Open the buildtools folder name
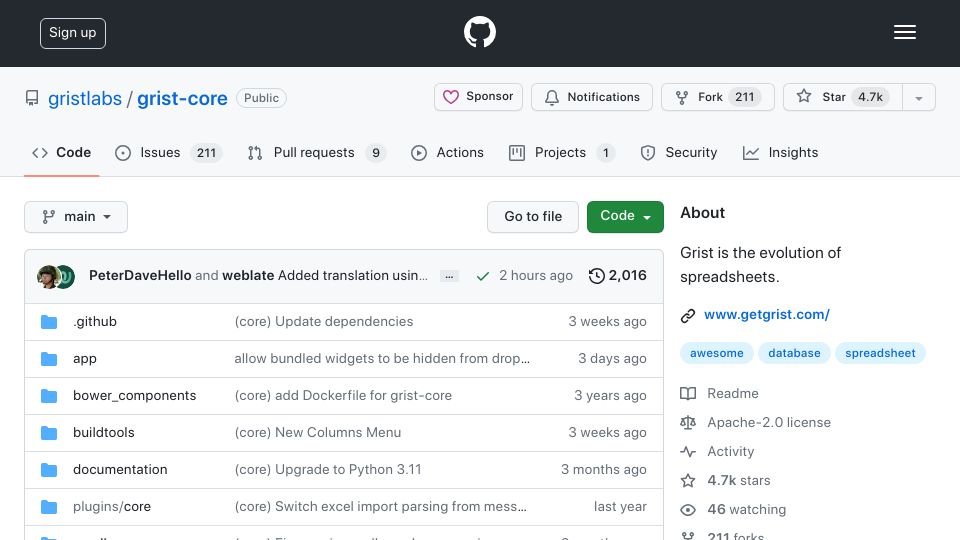The height and width of the screenshot is (540, 960). (103, 433)
